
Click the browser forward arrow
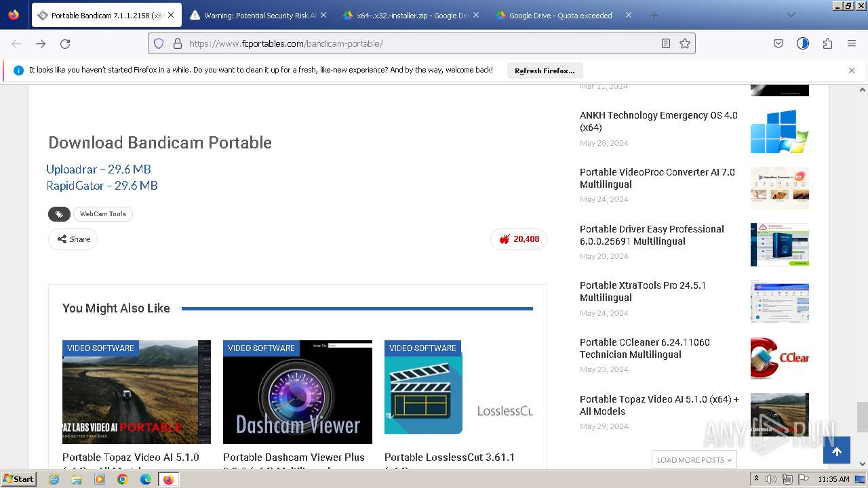(41, 43)
